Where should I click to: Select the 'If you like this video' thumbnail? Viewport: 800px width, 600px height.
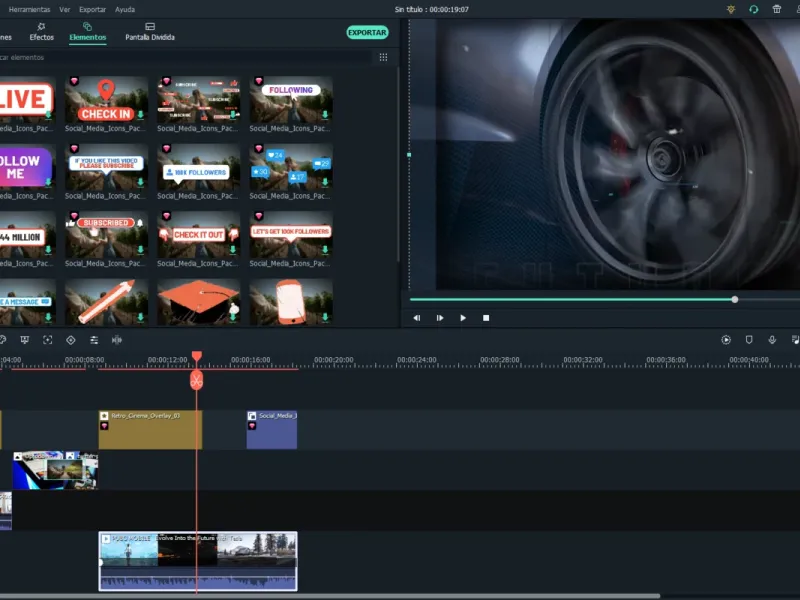pos(106,167)
